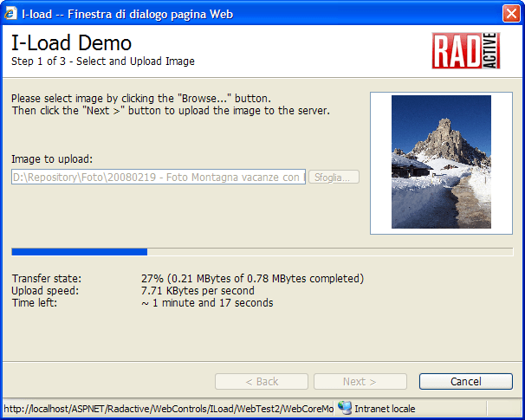
Task: Click the RAD Active logo
Action: pos(466,50)
